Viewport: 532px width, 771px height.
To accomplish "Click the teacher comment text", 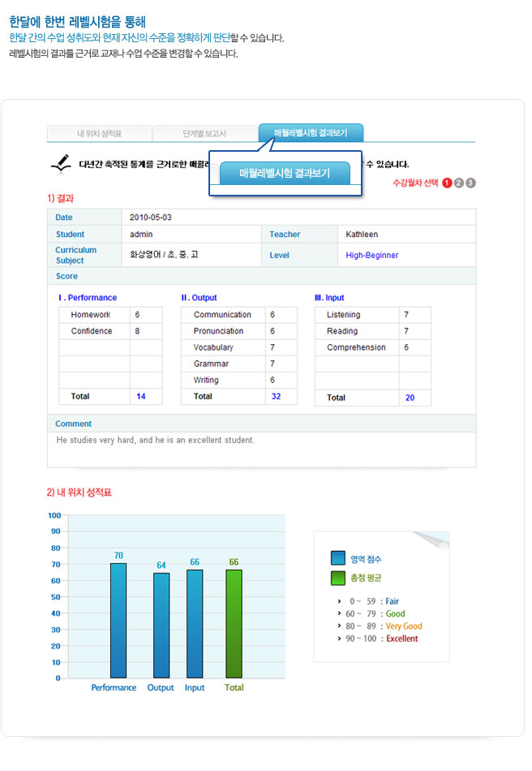I will pos(155,440).
